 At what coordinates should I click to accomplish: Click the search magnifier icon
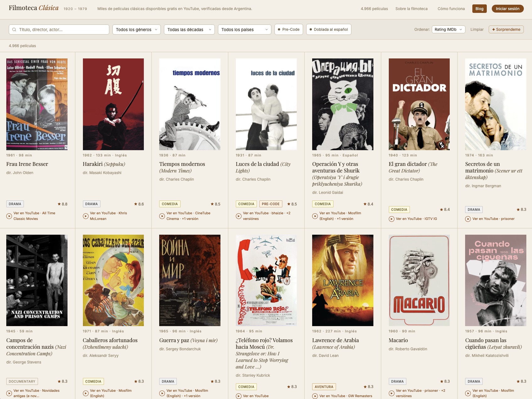tap(14, 30)
